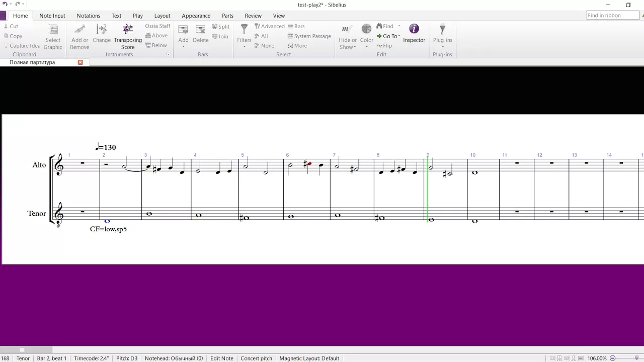Switch to the Note Input tab

coord(52,16)
